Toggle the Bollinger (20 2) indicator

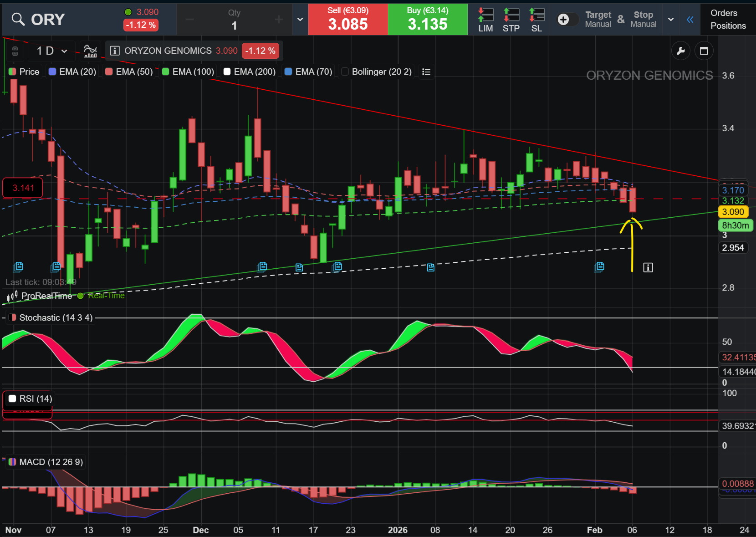pyautogui.click(x=377, y=72)
